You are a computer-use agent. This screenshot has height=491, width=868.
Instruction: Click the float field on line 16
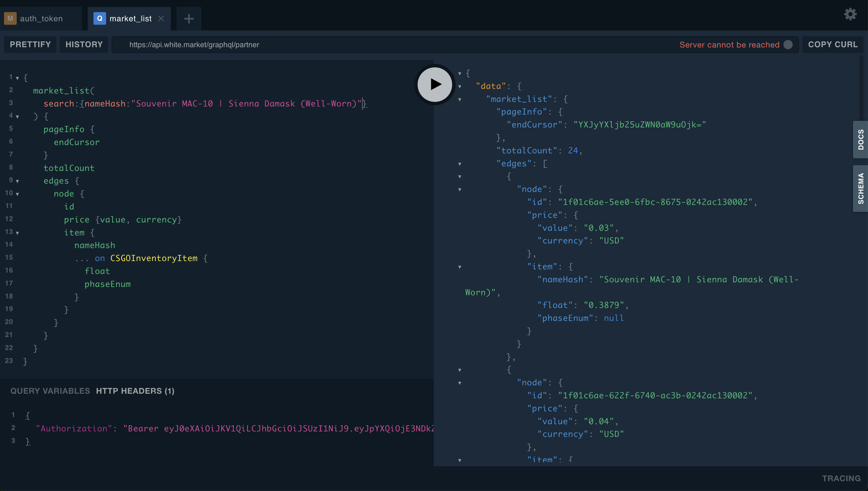click(x=97, y=271)
